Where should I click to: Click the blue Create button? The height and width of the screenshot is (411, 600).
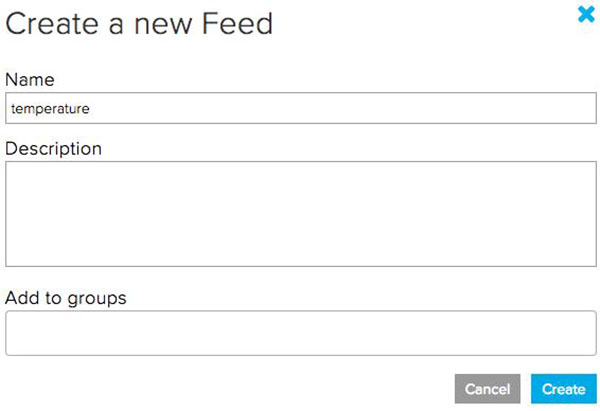tap(564, 389)
